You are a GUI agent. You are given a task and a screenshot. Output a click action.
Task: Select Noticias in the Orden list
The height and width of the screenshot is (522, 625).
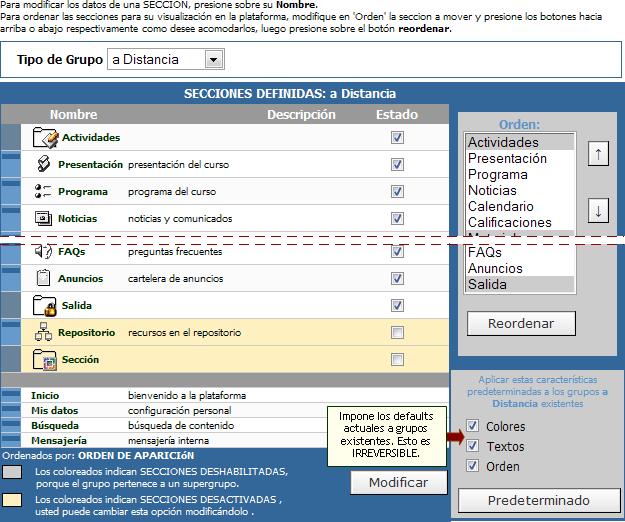pos(520,190)
